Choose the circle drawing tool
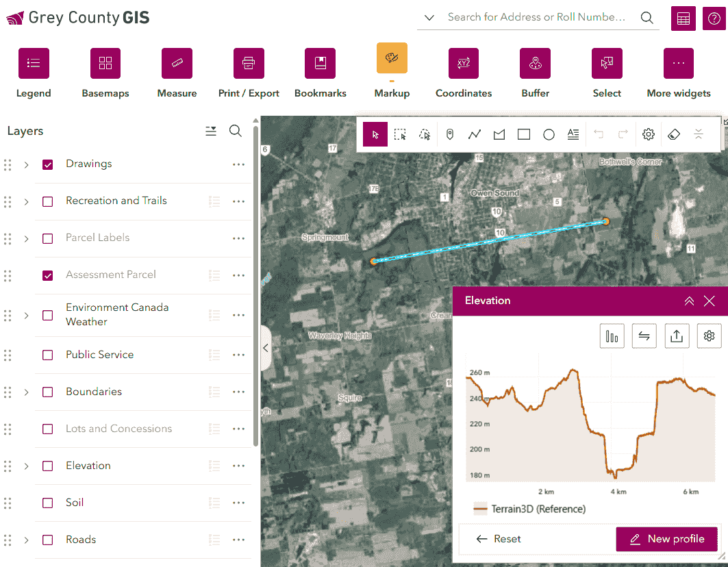 pos(549,135)
